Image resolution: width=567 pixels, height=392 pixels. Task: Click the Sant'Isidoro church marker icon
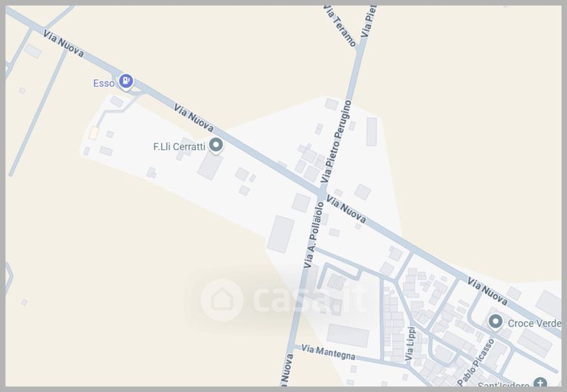pos(540,383)
